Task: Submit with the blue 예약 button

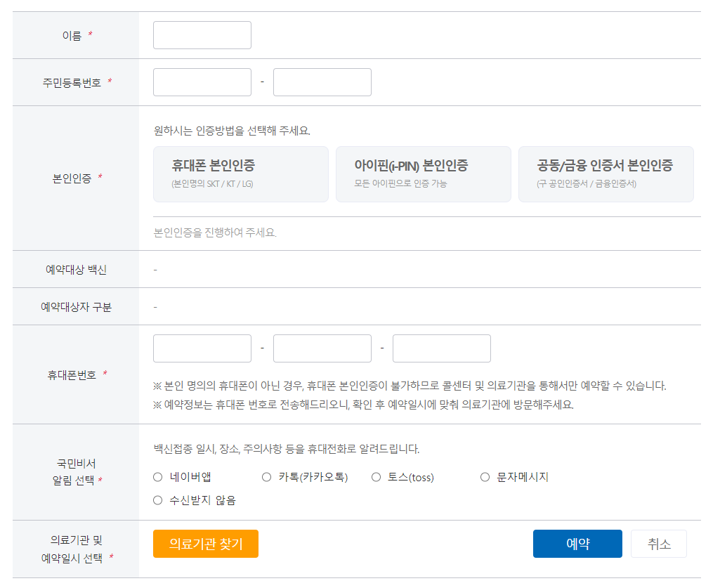Action: pyautogui.click(x=577, y=544)
